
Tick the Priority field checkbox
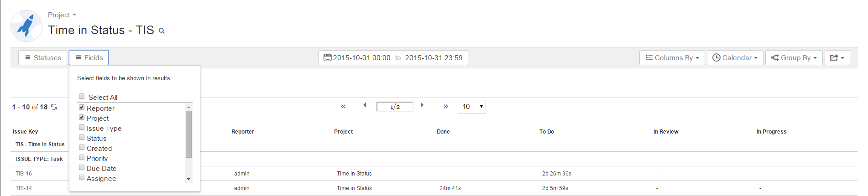pos(82,158)
